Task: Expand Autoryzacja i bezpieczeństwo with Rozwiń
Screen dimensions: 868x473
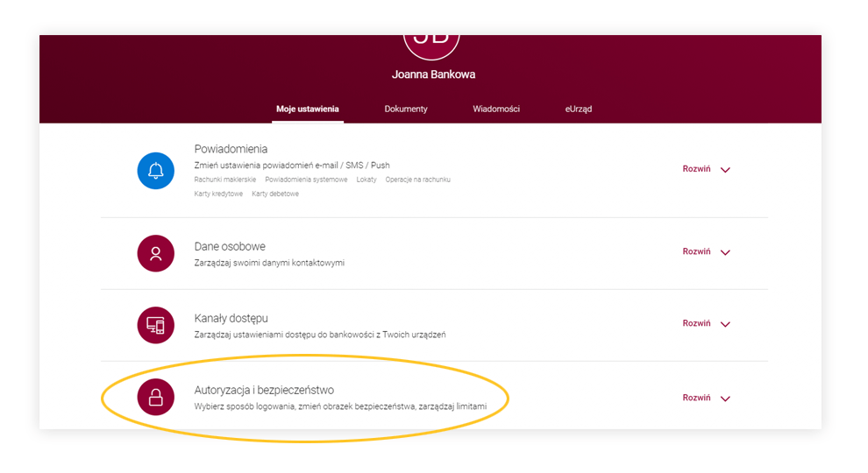Action: (x=706, y=398)
